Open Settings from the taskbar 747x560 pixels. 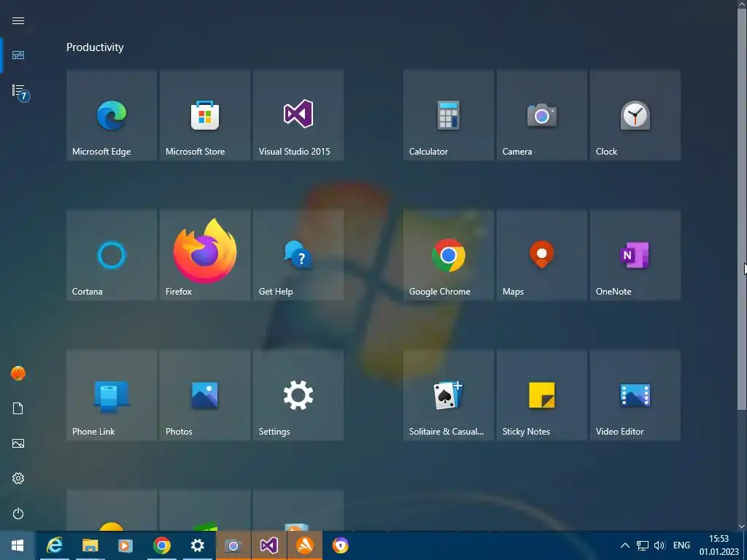(197, 545)
